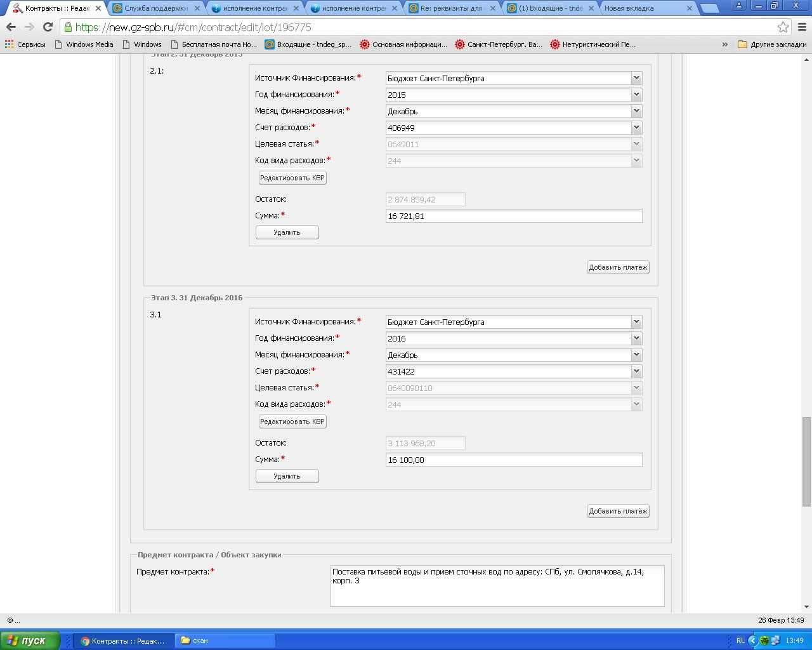Click Редактировать КВР button in payment 3.1

(292, 421)
